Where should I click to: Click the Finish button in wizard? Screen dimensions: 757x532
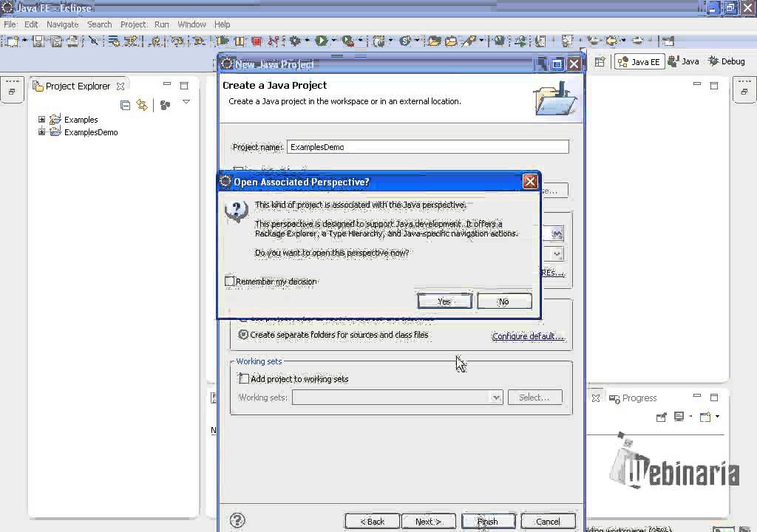coord(488,522)
